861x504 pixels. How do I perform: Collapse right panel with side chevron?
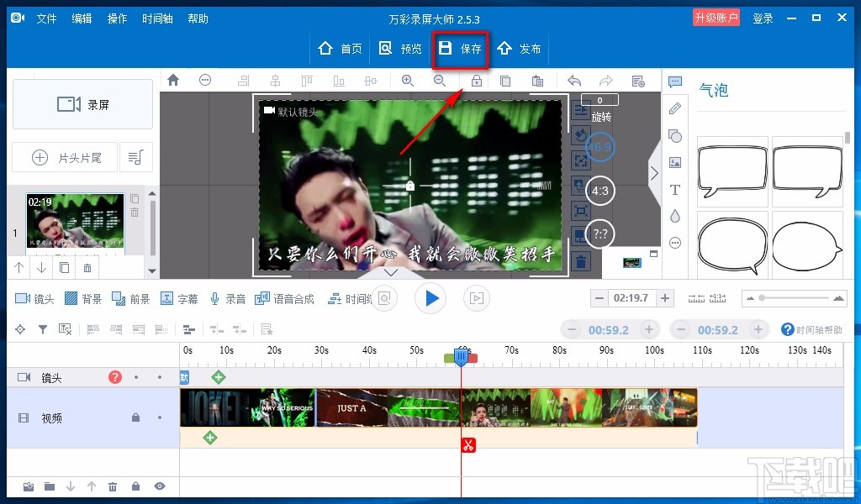coord(654,173)
